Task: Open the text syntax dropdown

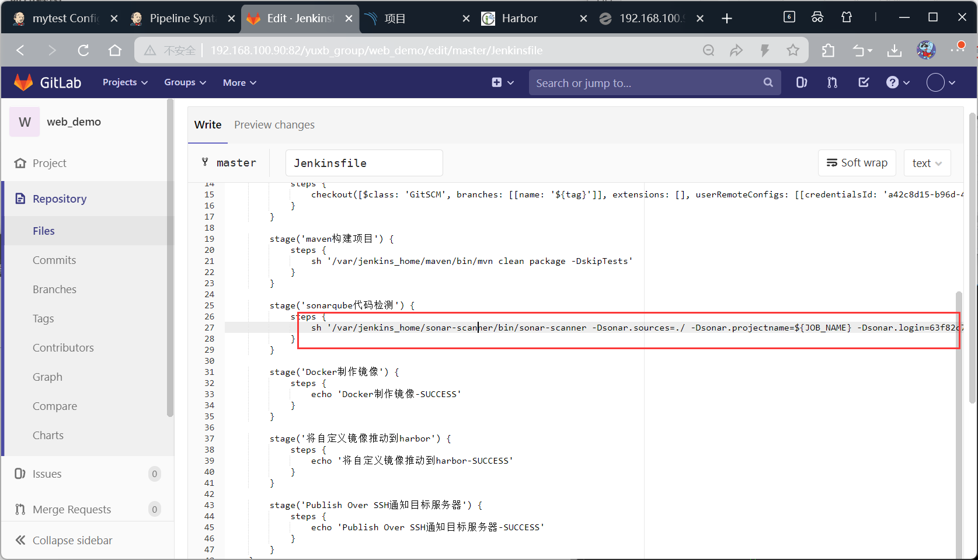Action: pos(927,163)
